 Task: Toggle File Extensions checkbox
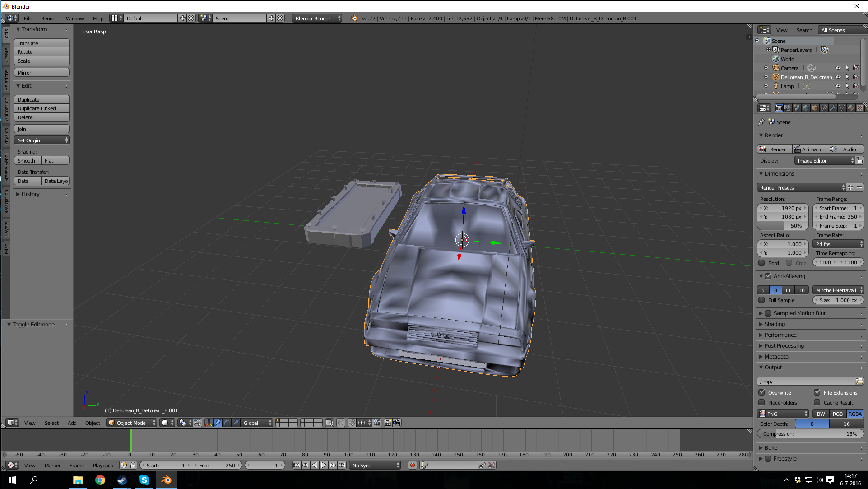click(x=817, y=392)
